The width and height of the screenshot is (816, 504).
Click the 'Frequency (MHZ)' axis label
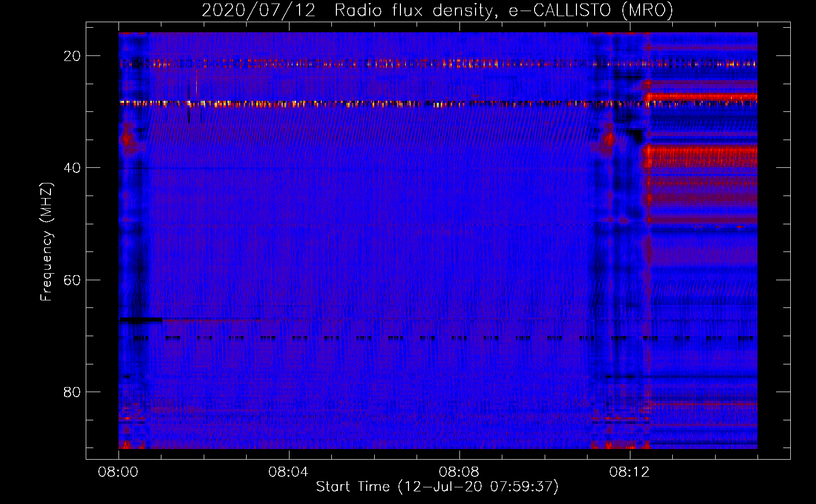click(46, 242)
